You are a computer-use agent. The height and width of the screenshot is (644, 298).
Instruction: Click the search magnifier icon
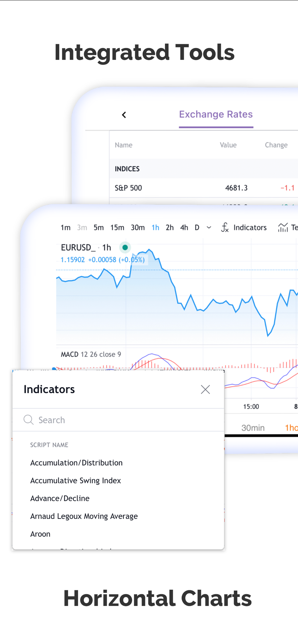pos(29,420)
